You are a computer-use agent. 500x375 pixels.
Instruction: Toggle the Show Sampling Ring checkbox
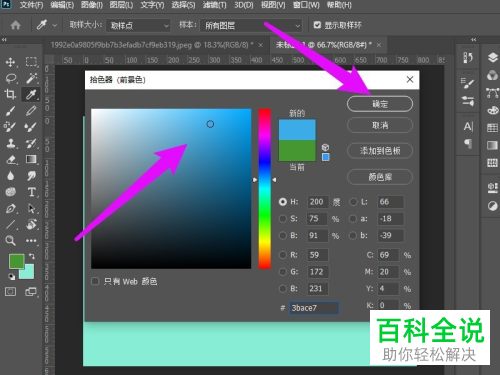(317, 25)
